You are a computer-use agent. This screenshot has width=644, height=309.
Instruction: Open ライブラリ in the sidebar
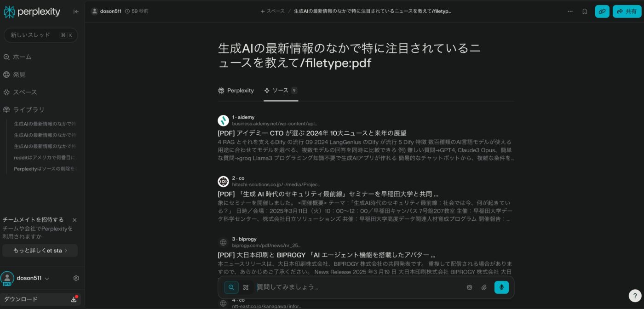tap(29, 109)
